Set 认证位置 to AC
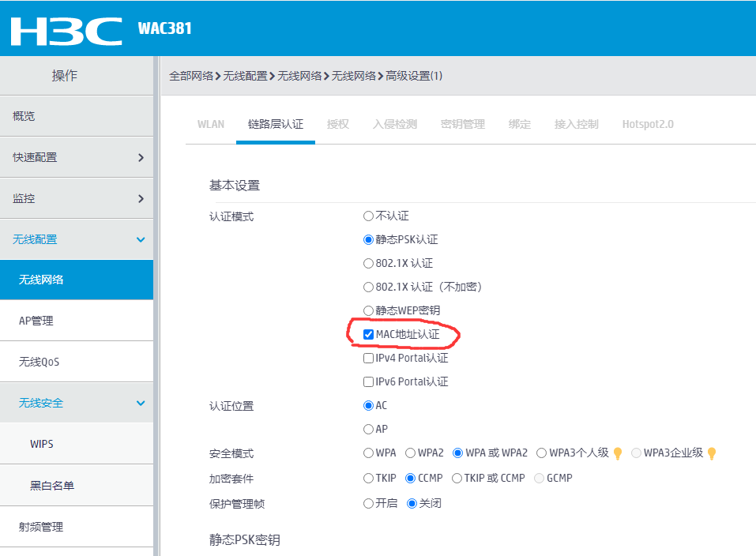The height and width of the screenshot is (556, 756). coord(368,405)
